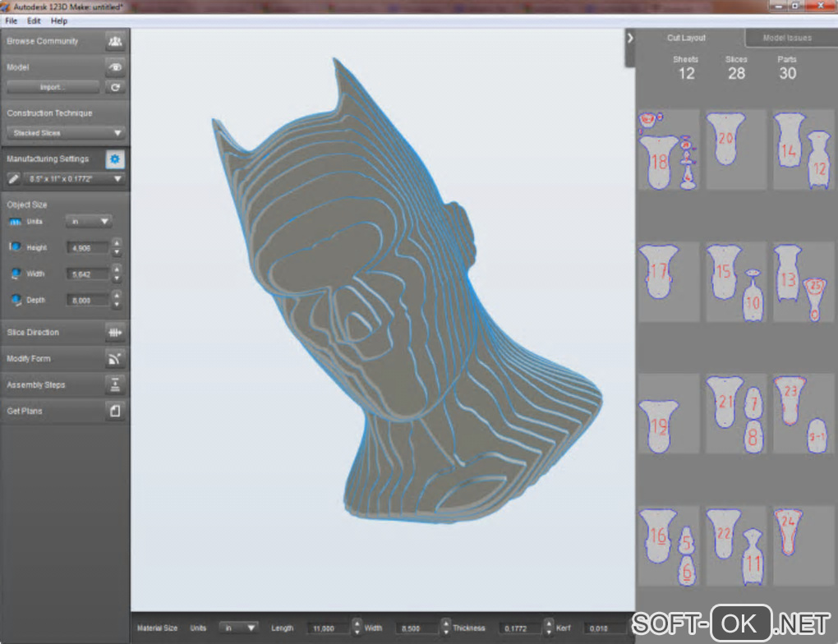Click the Import button

point(53,87)
